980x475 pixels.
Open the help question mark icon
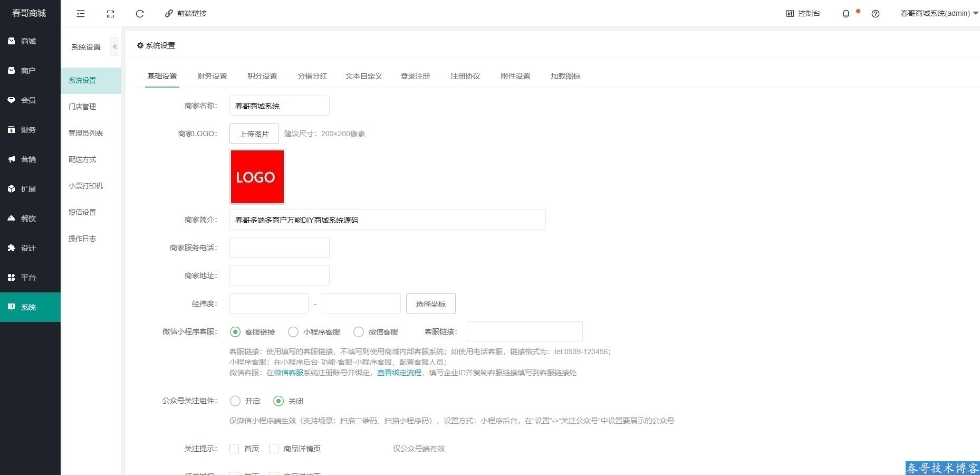[x=876, y=14]
